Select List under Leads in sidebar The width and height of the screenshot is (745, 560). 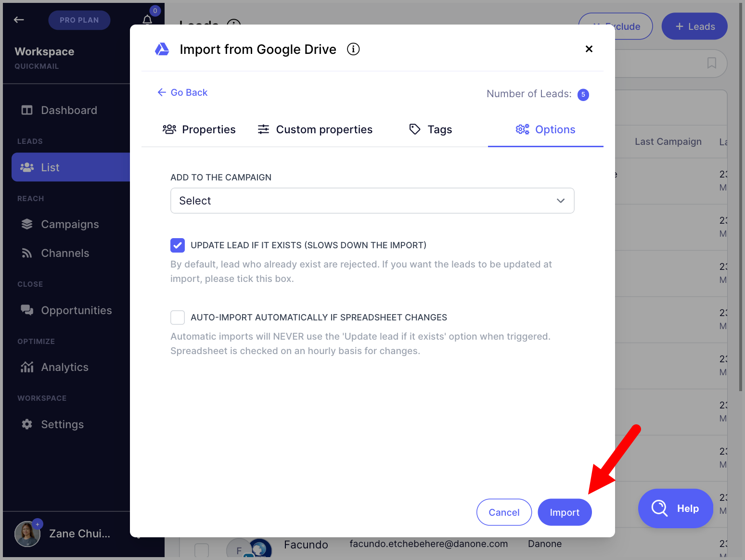click(x=71, y=167)
